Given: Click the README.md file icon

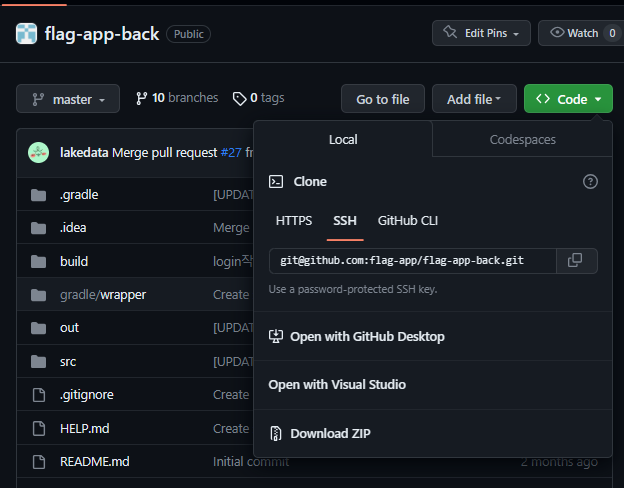Looking at the screenshot, I should (39, 462).
